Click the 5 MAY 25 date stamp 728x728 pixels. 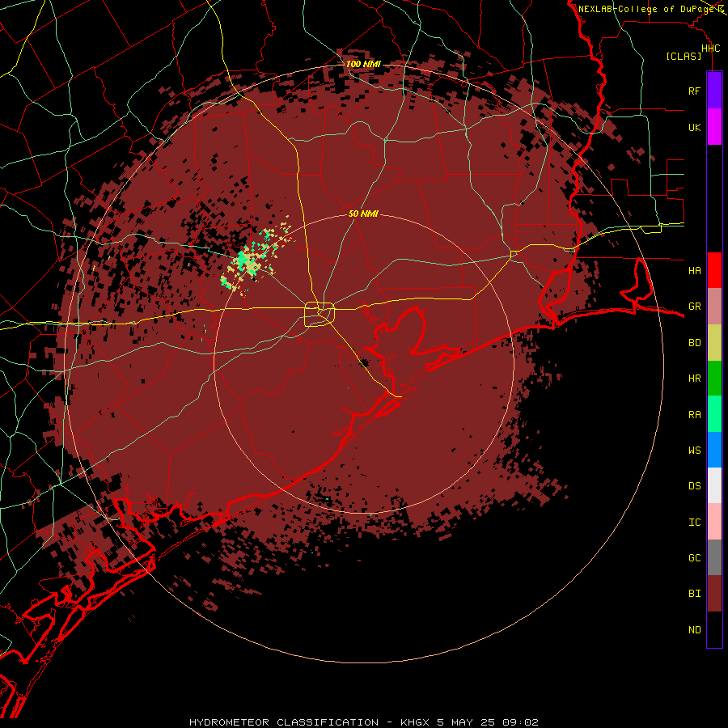tap(467, 722)
